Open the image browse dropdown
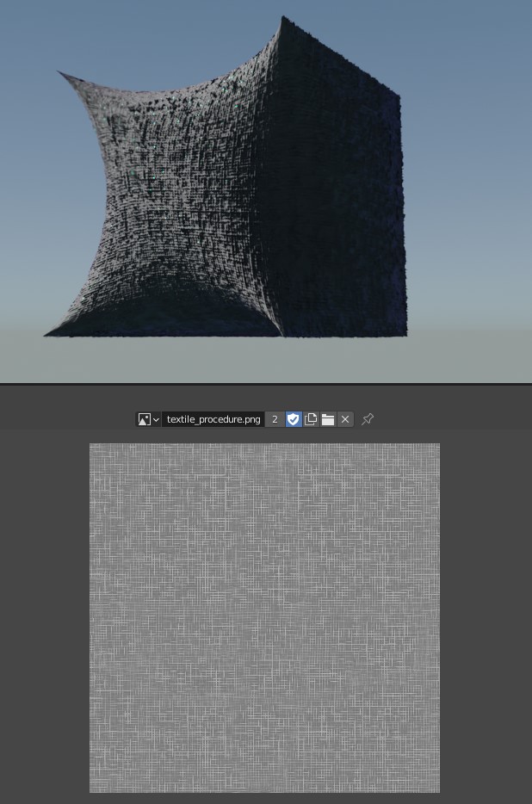The width and height of the screenshot is (532, 804). pyautogui.click(x=148, y=419)
